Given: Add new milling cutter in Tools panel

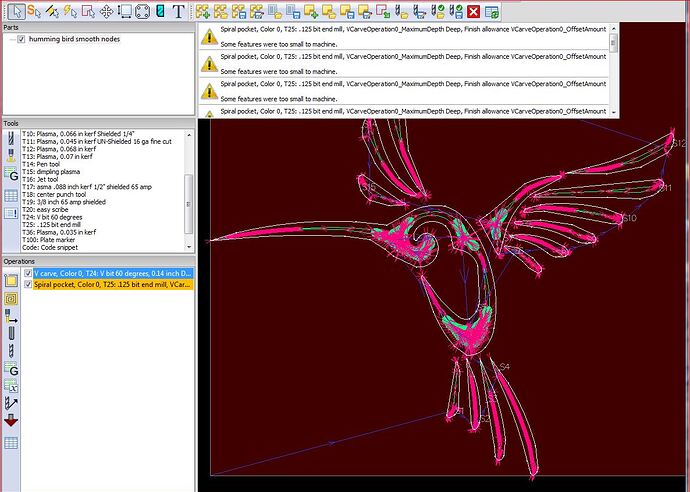Looking at the screenshot, I should coord(11,139).
